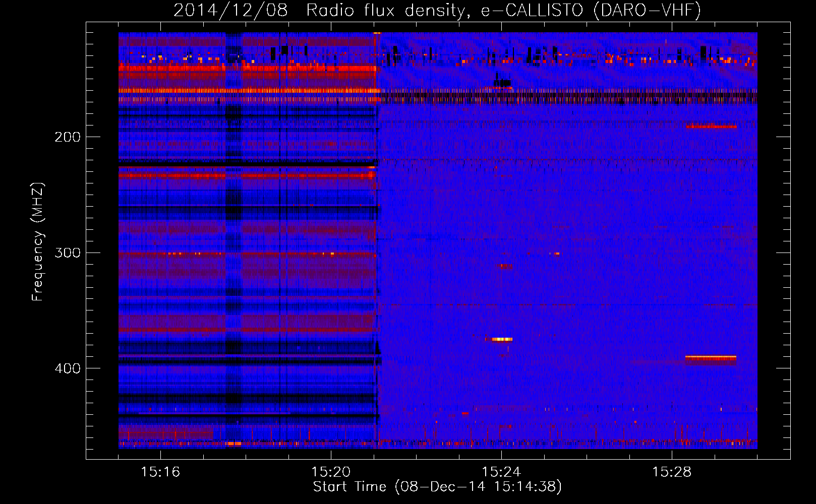Image resolution: width=816 pixels, height=504 pixels.
Task: Click the 400 frequency tick label
Action: (68, 368)
